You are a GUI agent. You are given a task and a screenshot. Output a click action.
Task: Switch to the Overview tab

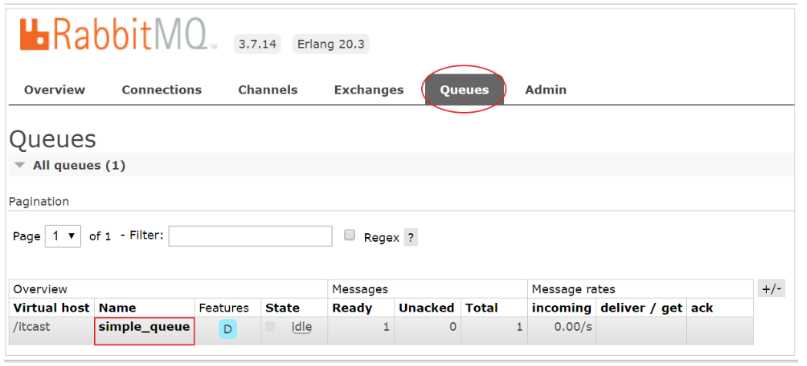pyautogui.click(x=55, y=90)
